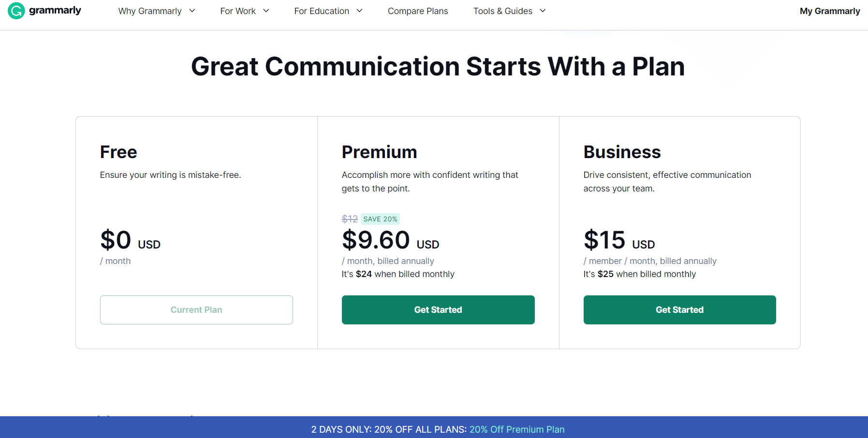Click the Premium plan title
Screen dimensions: 868x438
click(x=379, y=152)
